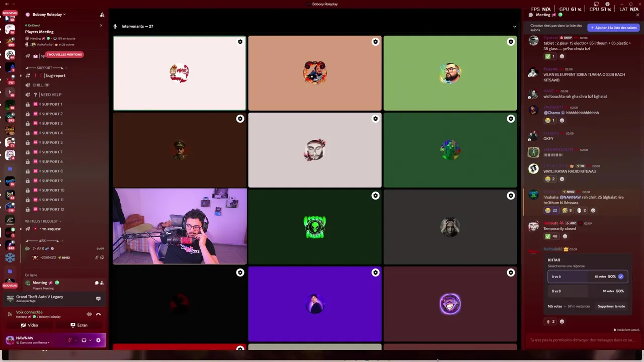
Task: Disconnect from voice with the hang-up icon
Action: (98, 314)
